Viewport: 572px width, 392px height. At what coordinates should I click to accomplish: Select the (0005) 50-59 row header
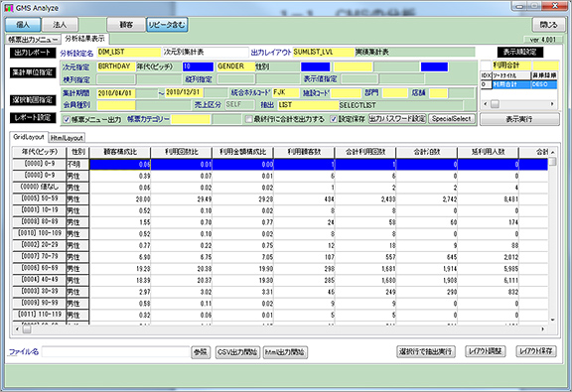point(40,199)
